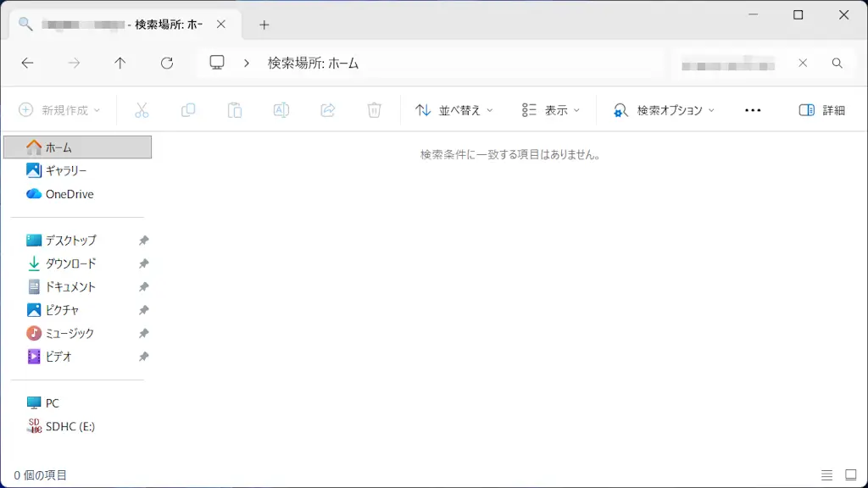Click the Delete icon in the command bar

point(374,110)
